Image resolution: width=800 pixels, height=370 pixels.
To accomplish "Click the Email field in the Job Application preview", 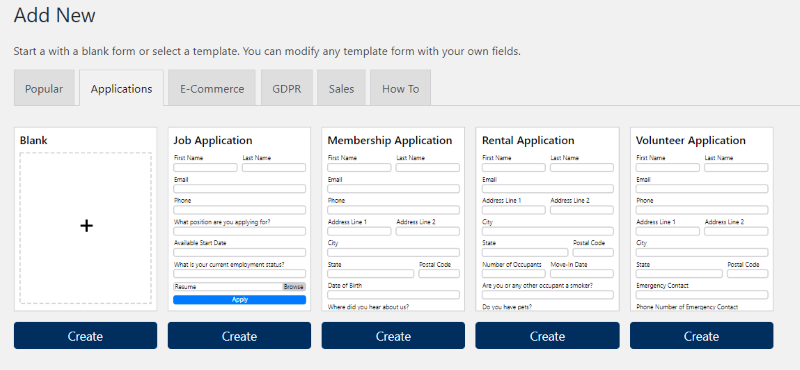I will click(x=239, y=189).
